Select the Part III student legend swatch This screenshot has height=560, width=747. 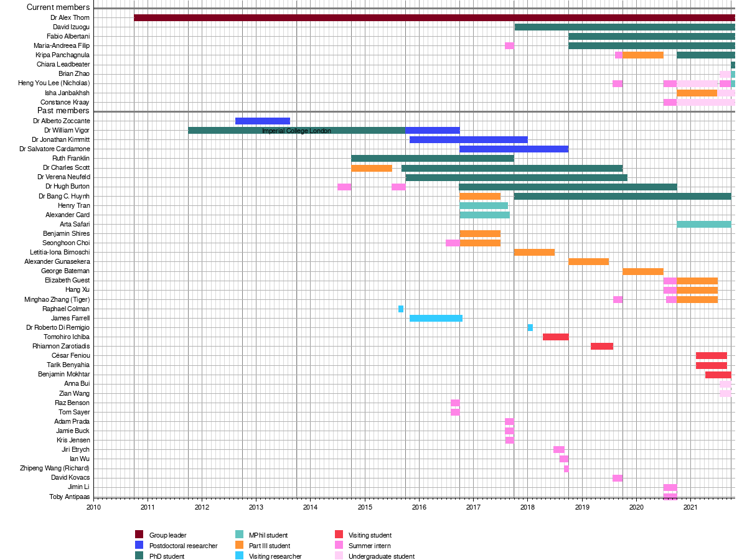pos(239,545)
